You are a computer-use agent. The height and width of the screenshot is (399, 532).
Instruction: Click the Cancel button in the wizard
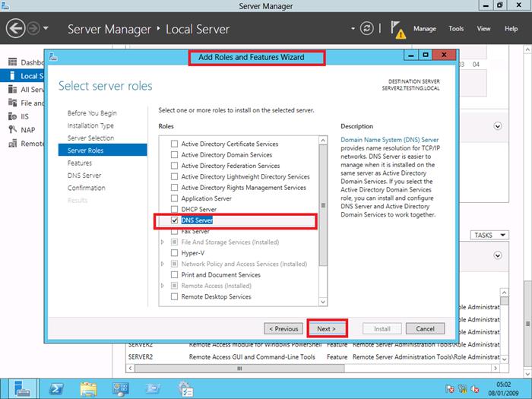pyautogui.click(x=425, y=328)
